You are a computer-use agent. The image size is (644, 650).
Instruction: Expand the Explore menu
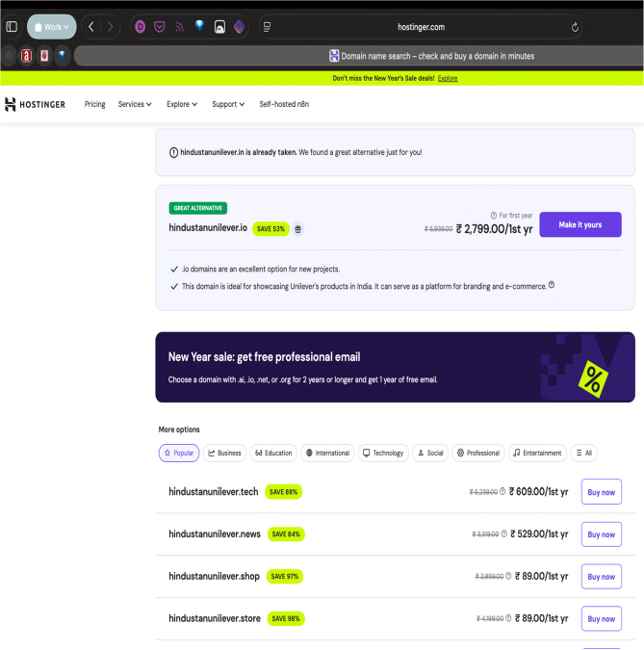pos(182,104)
